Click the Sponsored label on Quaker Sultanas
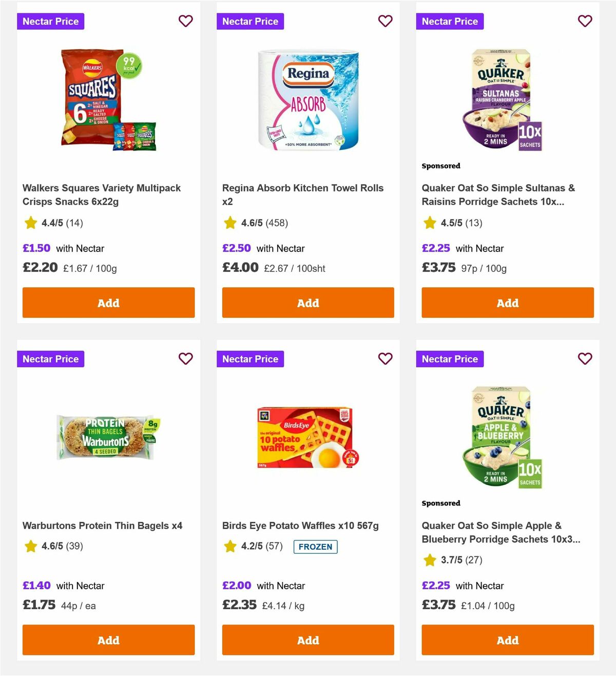 tap(440, 165)
